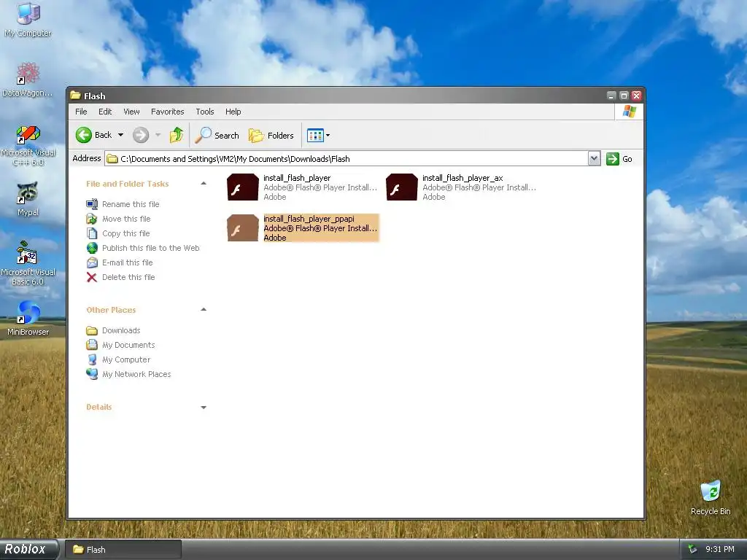The width and height of the screenshot is (747, 560).
Task: Open the Edit menu
Action: point(105,112)
